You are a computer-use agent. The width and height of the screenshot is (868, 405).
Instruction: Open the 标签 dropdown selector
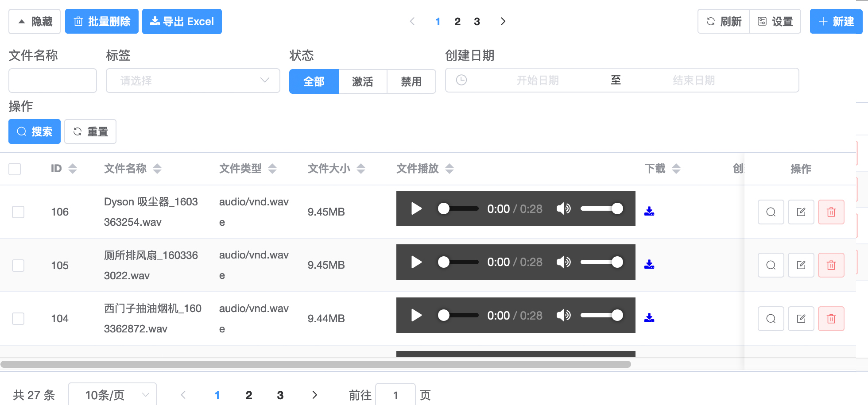tap(193, 81)
